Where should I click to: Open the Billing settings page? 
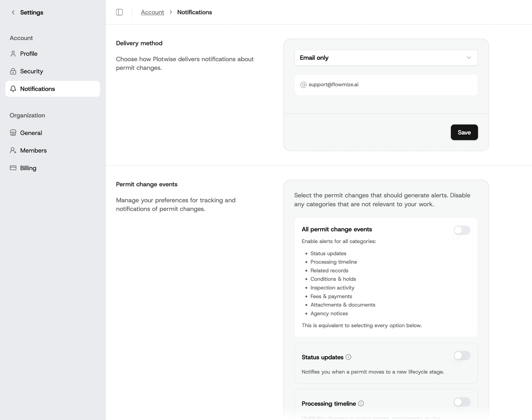click(x=28, y=168)
